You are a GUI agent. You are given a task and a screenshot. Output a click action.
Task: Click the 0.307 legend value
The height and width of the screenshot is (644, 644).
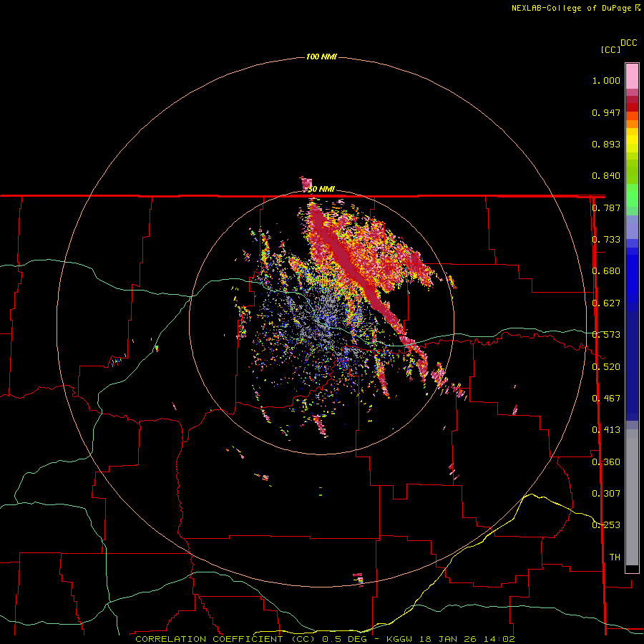pos(606,494)
